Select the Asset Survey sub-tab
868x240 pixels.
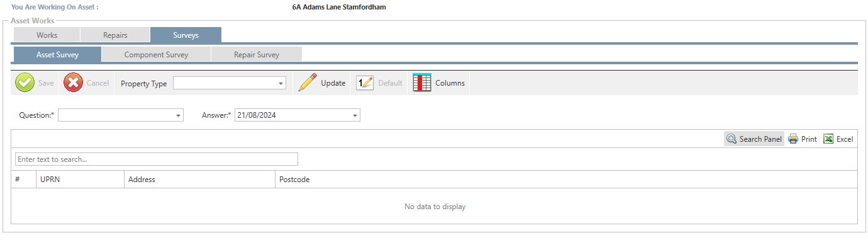click(57, 55)
